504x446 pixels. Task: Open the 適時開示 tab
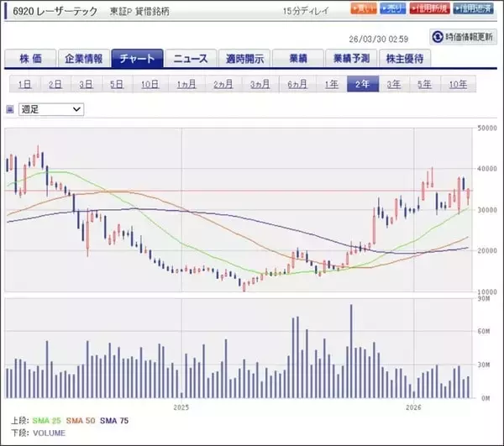[x=244, y=59]
